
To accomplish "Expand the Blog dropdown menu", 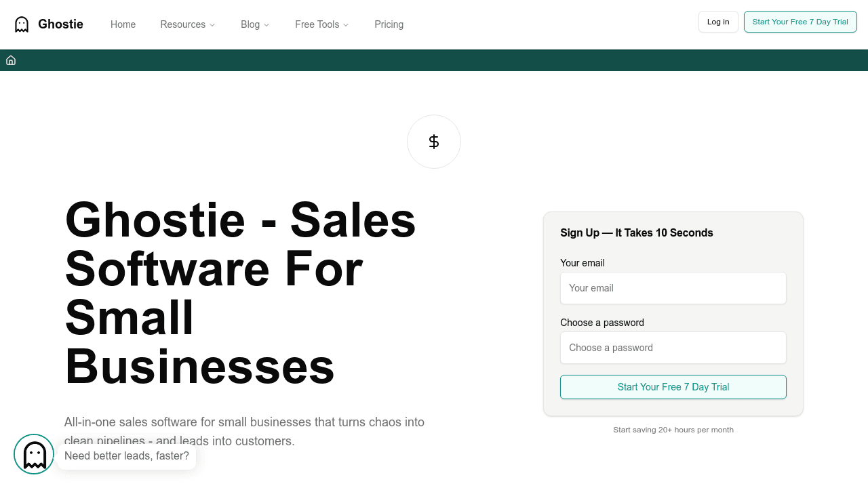I will click(254, 24).
